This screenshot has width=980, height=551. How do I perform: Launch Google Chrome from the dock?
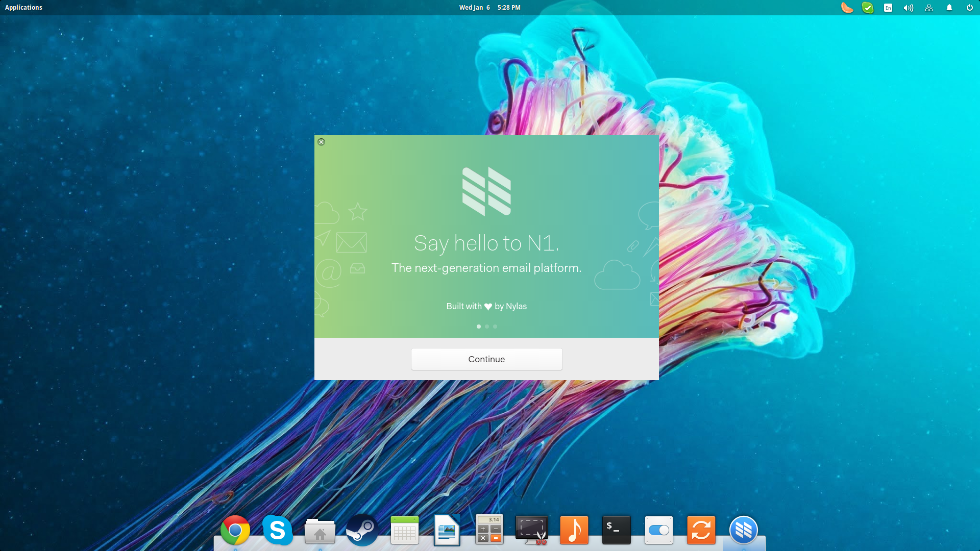pyautogui.click(x=235, y=531)
